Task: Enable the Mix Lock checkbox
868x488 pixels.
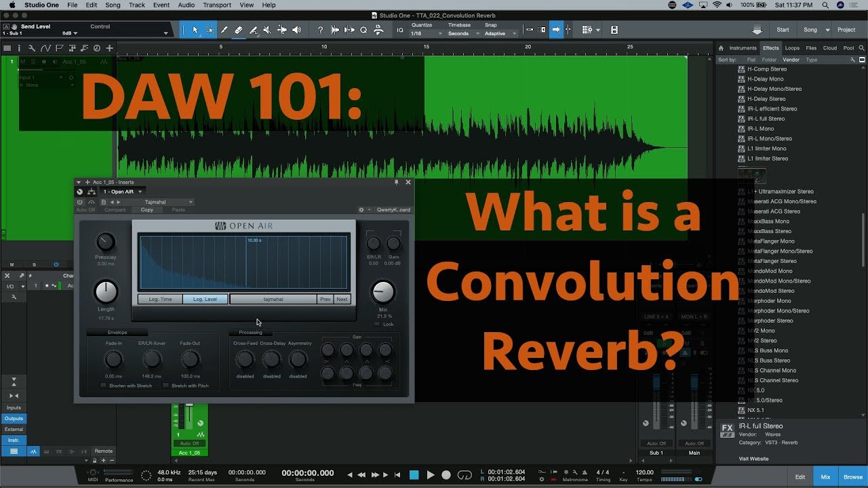Action: coord(378,324)
